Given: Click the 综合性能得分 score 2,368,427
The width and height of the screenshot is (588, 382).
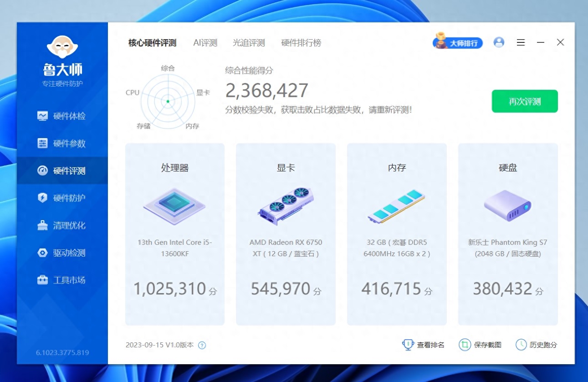Looking at the screenshot, I should 267,91.
